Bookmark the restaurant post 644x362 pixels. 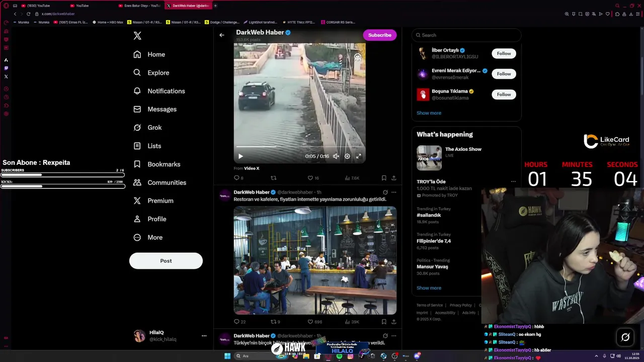[x=384, y=322]
